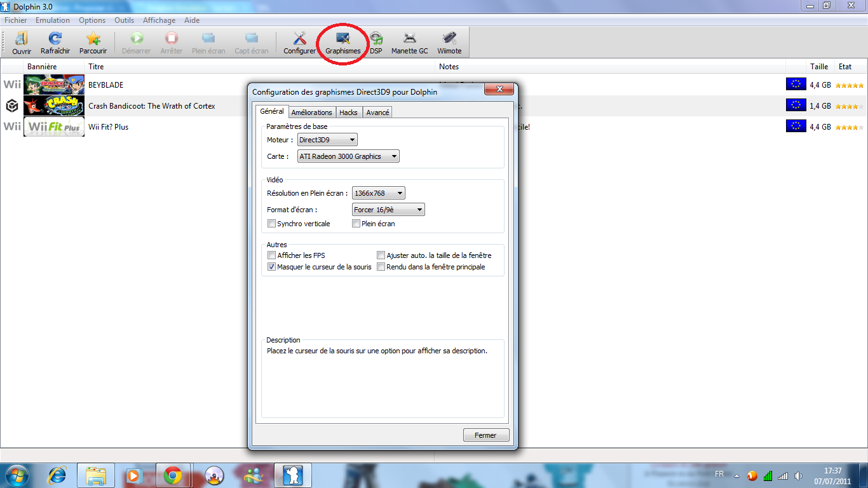
Task: Click the Europe flag in Wii Fit row
Action: click(x=796, y=126)
